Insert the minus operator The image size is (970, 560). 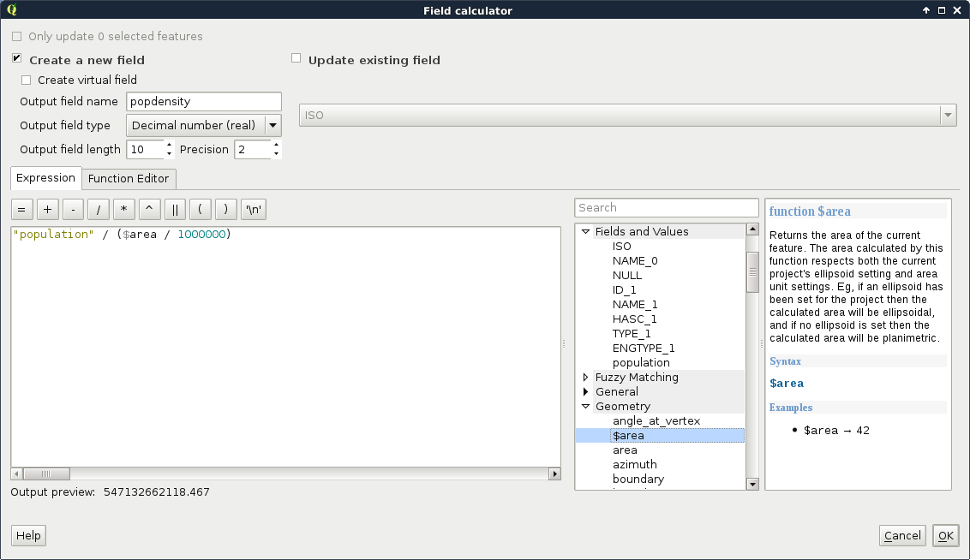pyautogui.click(x=73, y=209)
